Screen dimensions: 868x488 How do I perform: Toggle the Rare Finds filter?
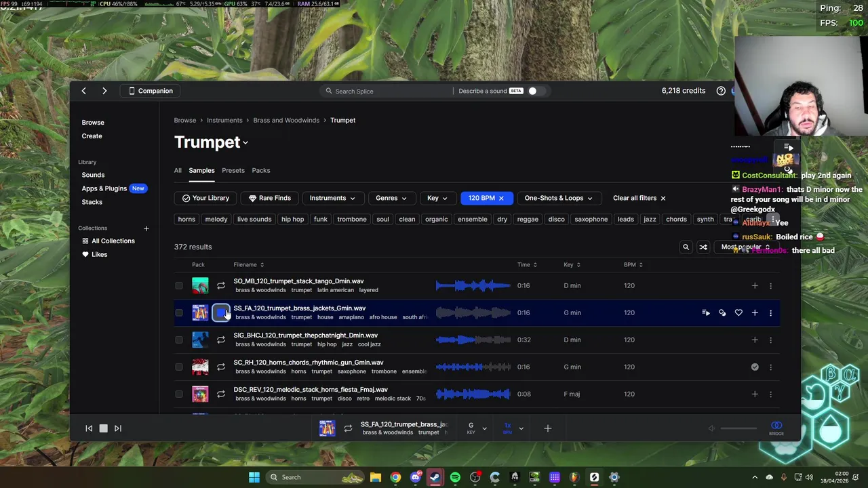[x=269, y=198]
